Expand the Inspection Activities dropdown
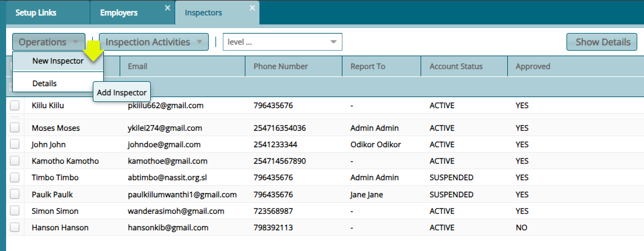Image resolution: width=644 pixels, height=251 pixels. (x=154, y=42)
